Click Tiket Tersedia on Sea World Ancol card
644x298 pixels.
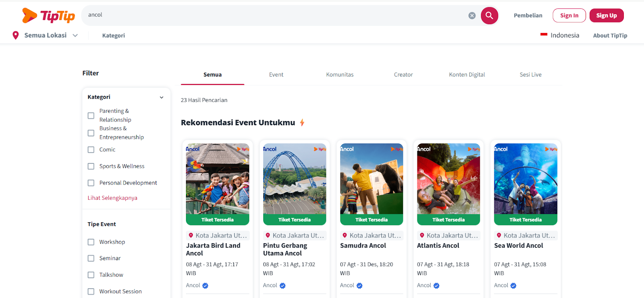coord(526,220)
